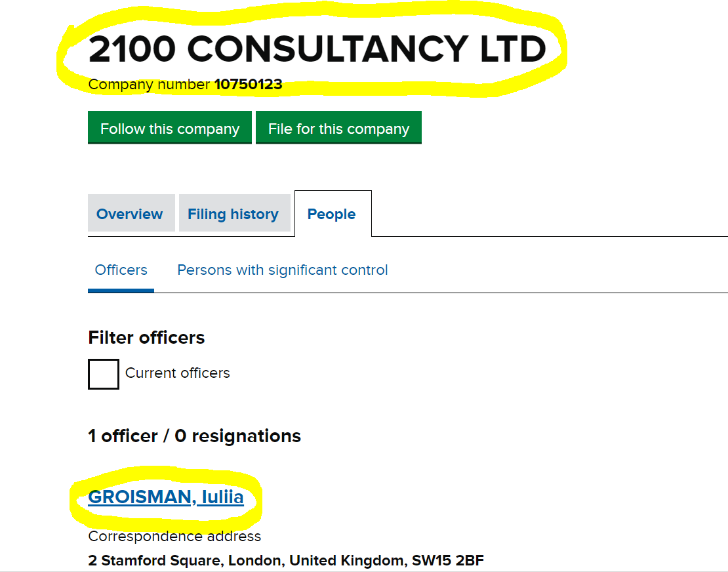Screen dimensions: 728x572
Task: Click the 2100 CONSULTANCY LTD heading
Action: coord(317,49)
